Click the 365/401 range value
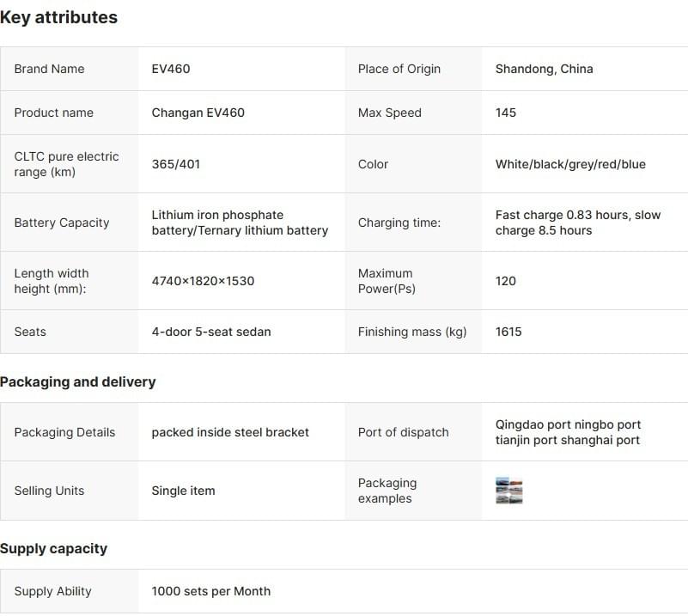 tap(176, 164)
